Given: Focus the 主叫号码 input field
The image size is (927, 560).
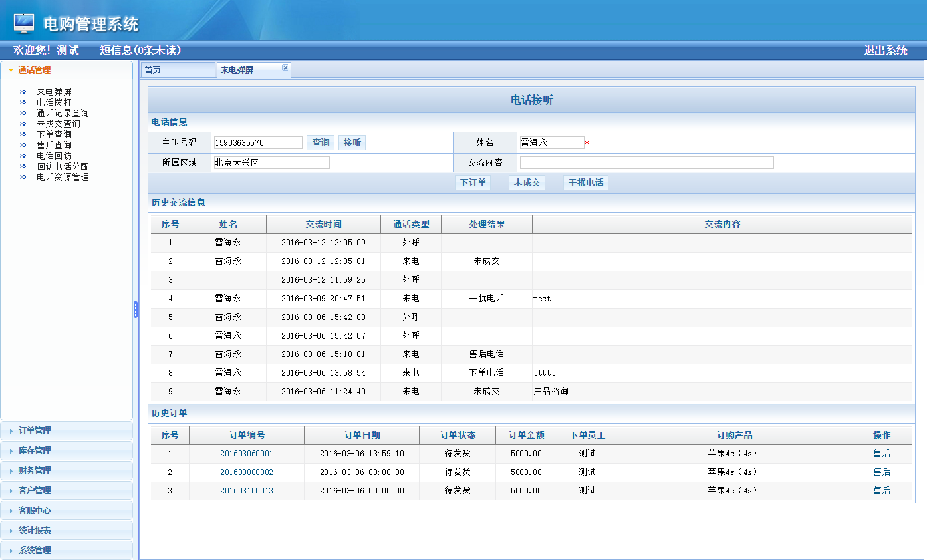Looking at the screenshot, I should pos(258,142).
